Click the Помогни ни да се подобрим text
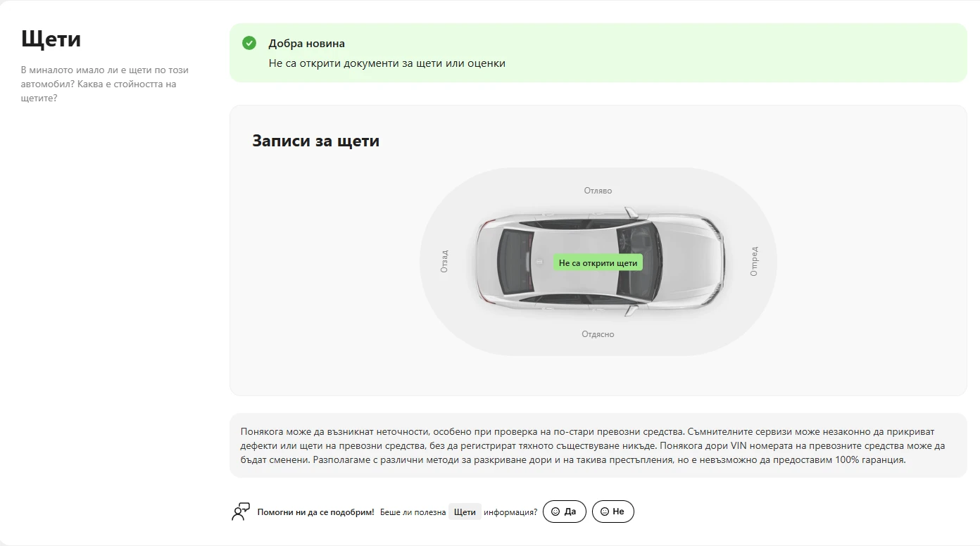 click(315, 512)
